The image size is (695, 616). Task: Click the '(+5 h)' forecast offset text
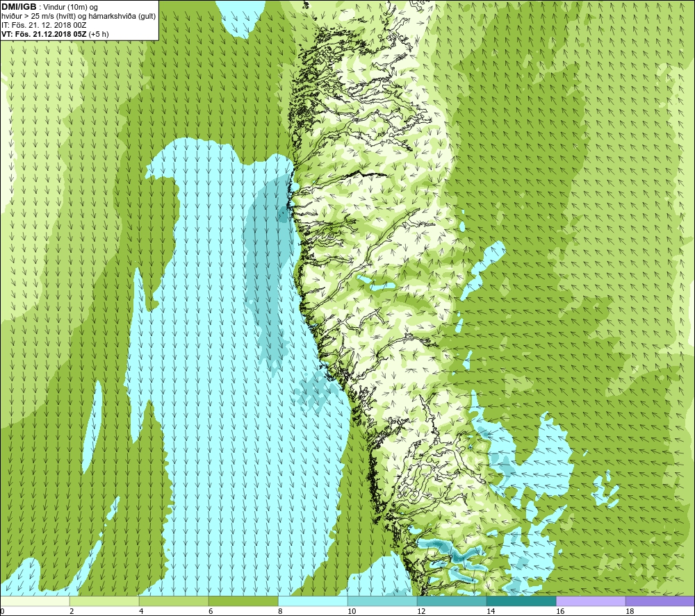99,34
